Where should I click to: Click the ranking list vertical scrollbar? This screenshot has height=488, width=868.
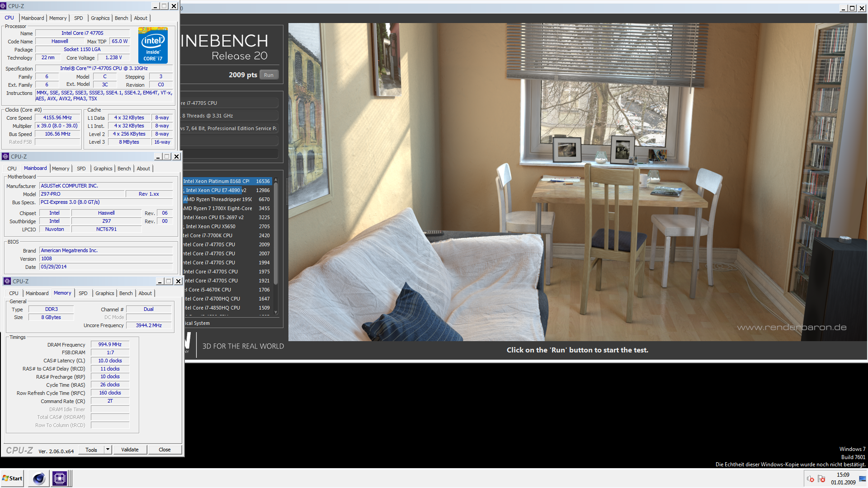tap(276, 234)
